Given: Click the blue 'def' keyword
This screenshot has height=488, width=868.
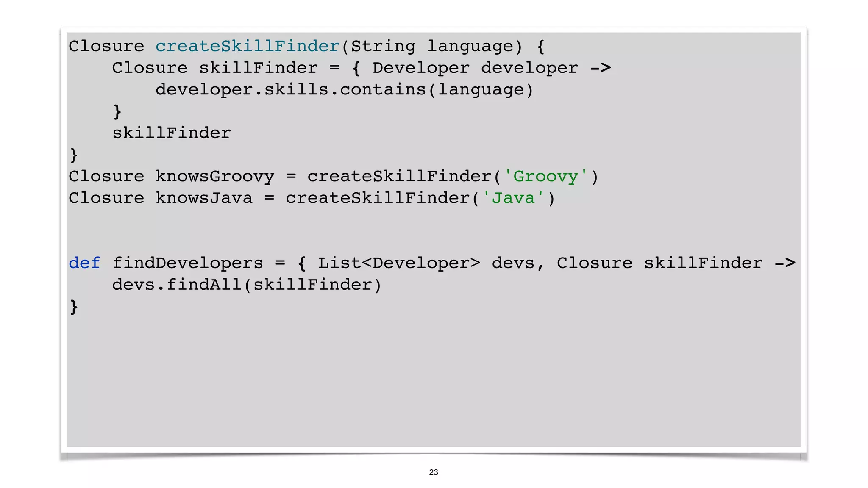Looking at the screenshot, I should click(85, 263).
